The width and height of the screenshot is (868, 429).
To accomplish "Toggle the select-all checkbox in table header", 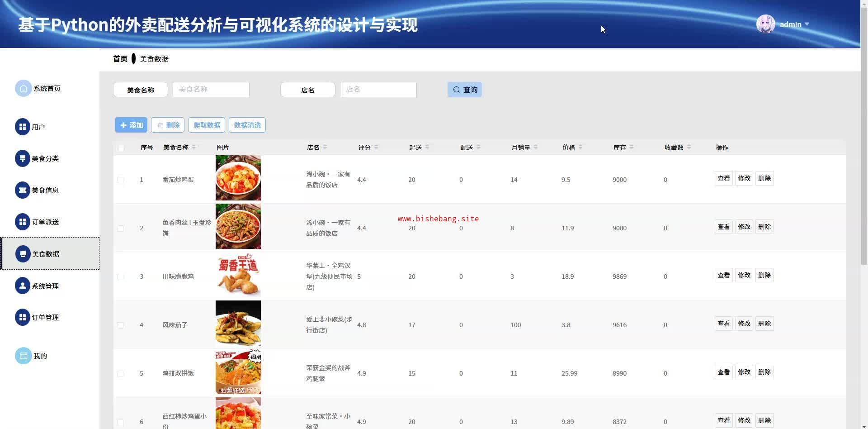I will [121, 148].
